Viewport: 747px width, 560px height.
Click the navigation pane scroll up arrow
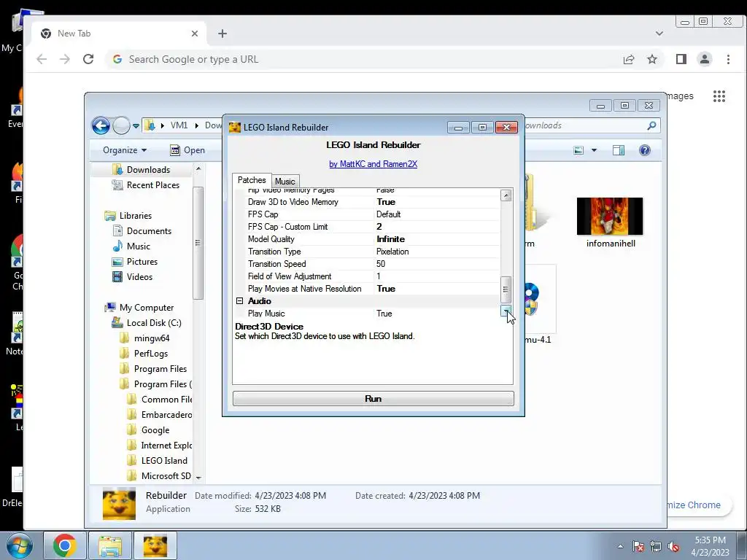click(x=198, y=168)
